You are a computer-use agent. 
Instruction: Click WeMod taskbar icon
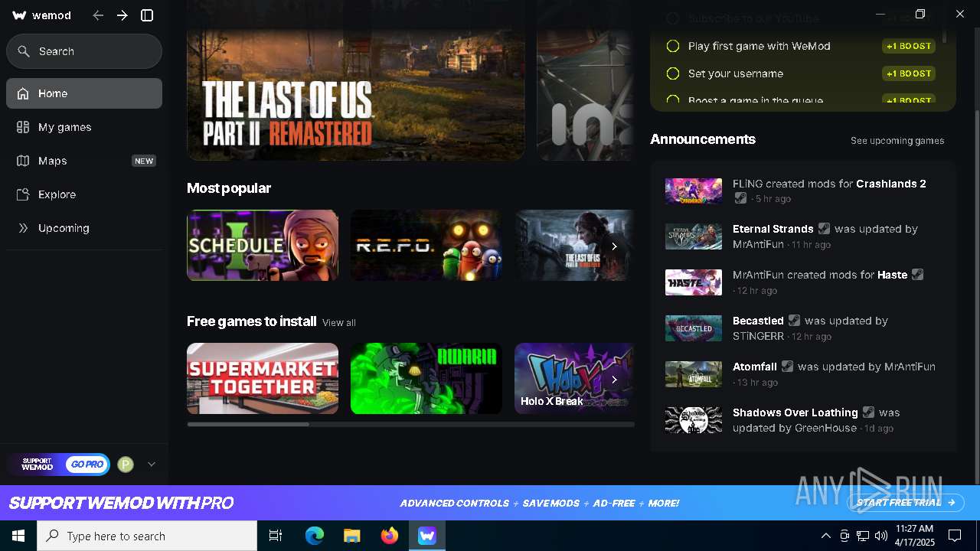pyautogui.click(x=426, y=536)
